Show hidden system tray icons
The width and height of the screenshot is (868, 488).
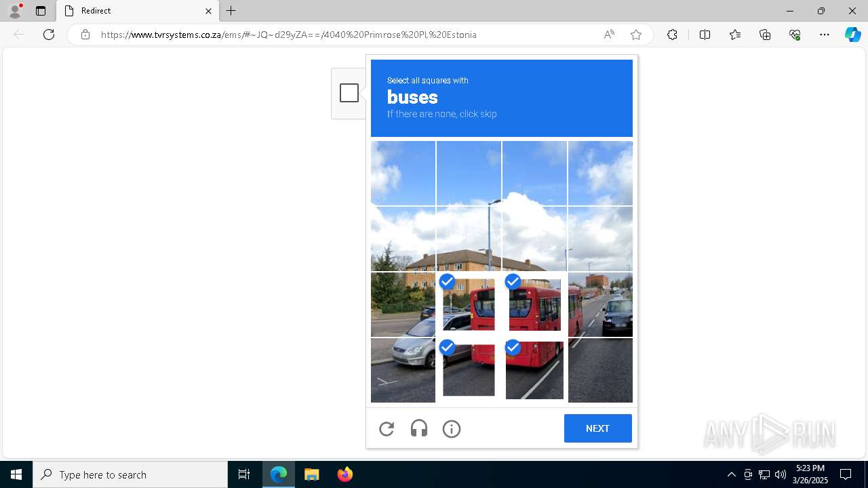tap(731, 474)
